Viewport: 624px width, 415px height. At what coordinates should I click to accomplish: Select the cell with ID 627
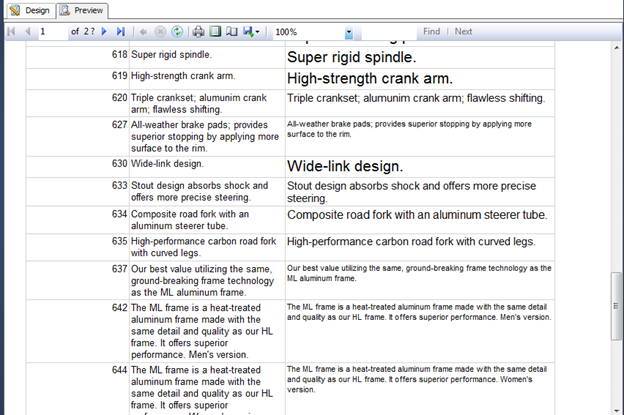point(78,136)
